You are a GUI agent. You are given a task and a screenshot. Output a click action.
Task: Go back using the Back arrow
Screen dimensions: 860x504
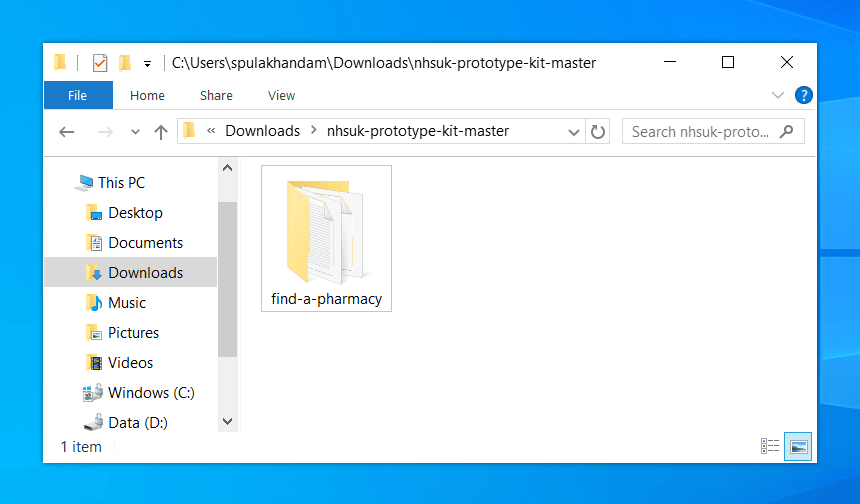point(67,132)
